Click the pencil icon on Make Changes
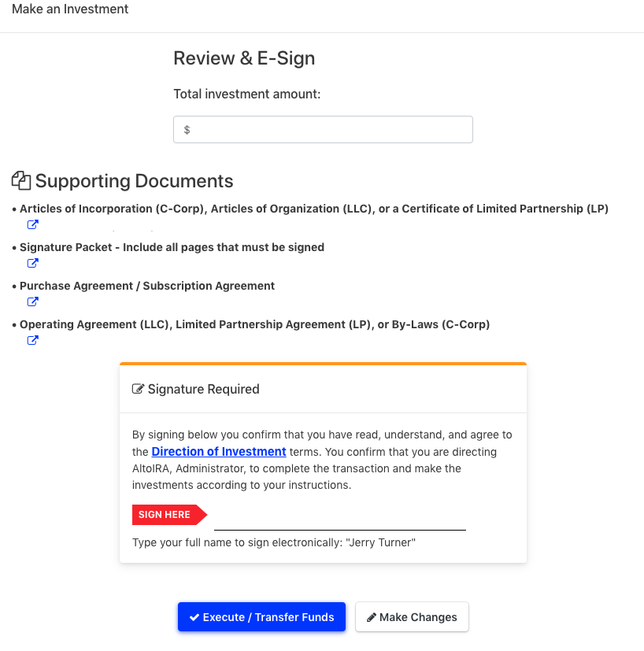644x651 pixels. [372, 617]
